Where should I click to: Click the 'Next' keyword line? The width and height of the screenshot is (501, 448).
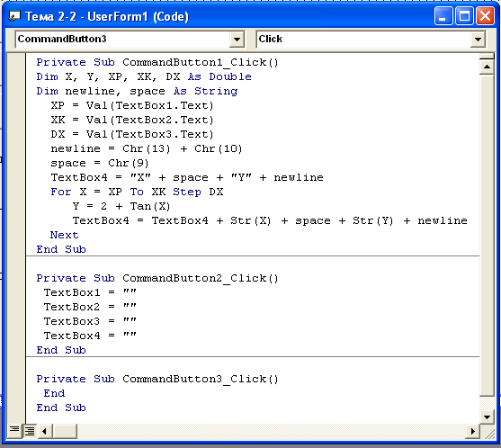click(64, 235)
